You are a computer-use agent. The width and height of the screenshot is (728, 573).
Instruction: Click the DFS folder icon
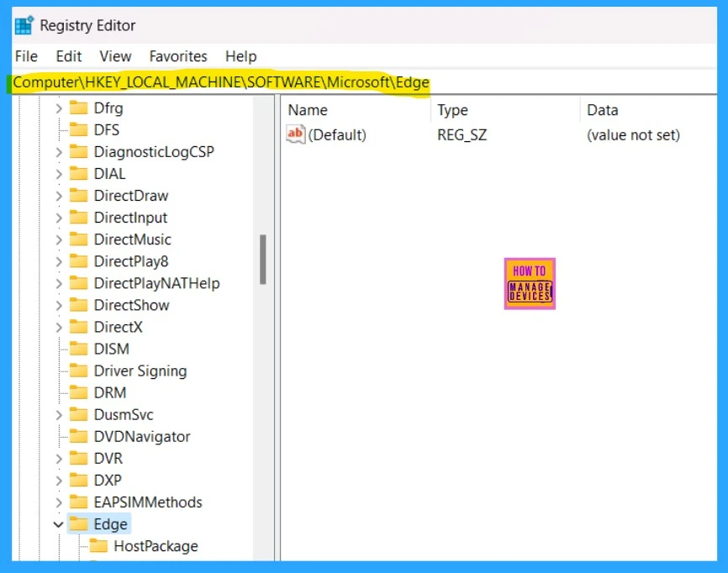pos(78,129)
